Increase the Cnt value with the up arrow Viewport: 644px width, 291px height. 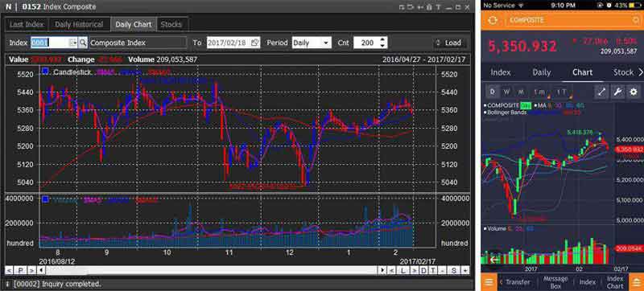[x=383, y=39]
